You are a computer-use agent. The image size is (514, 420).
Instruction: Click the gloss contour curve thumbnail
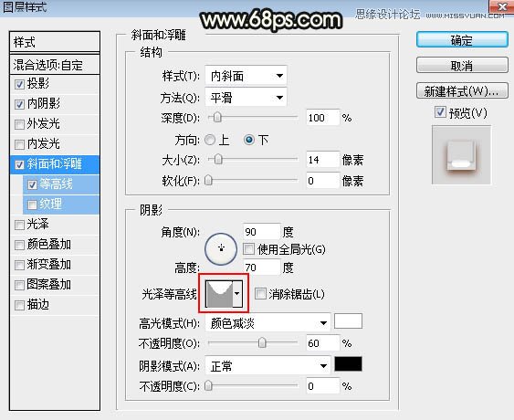coord(219,294)
